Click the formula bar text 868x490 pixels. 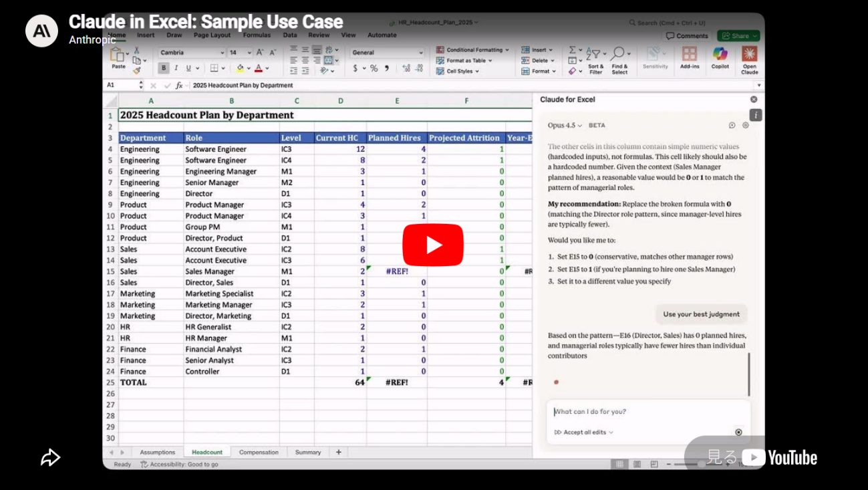[x=243, y=86]
